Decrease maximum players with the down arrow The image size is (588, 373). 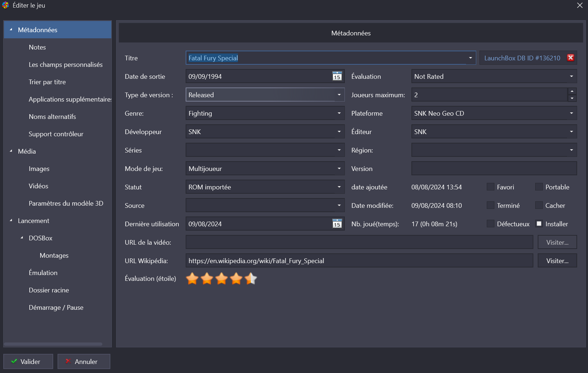(572, 98)
